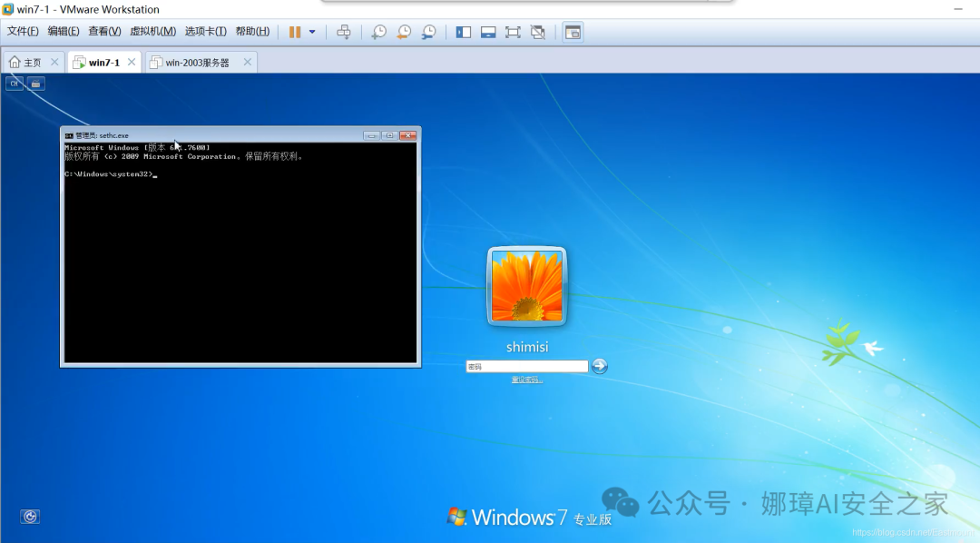
Task: Maximize the sethc.exe command window
Action: pos(389,135)
